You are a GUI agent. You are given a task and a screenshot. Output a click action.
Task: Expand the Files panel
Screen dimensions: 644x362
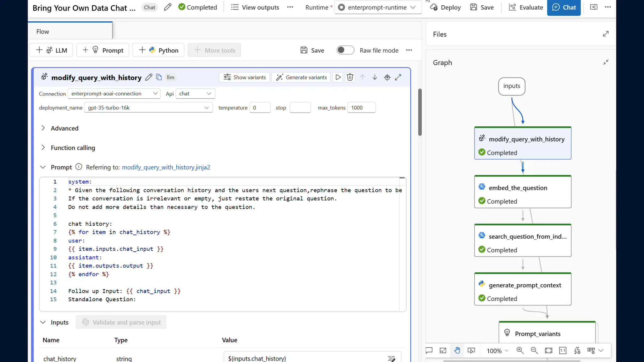pyautogui.click(x=606, y=34)
